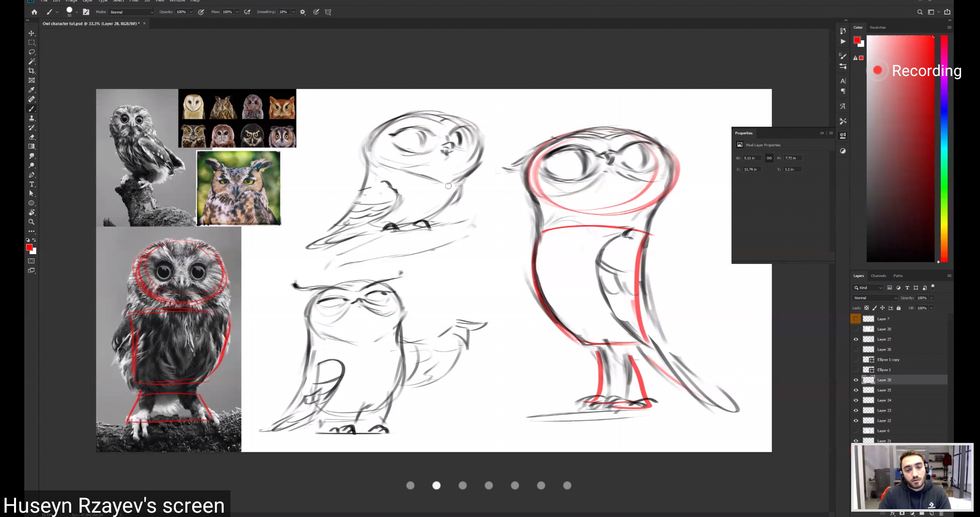Image resolution: width=980 pixels, height=517 pixels.
Task: Open the layer filter Kind dropdown
Action: pyautogui.click(x=868, y=288)
